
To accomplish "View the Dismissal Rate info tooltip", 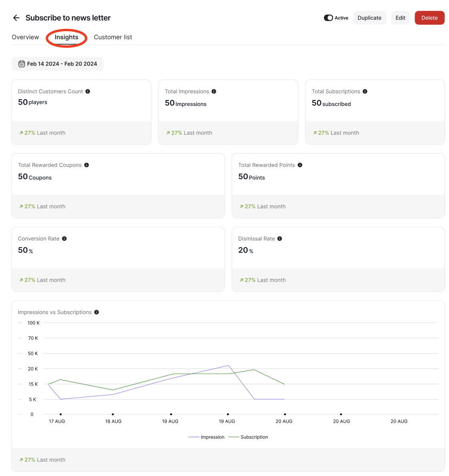I will click(279, 238).
